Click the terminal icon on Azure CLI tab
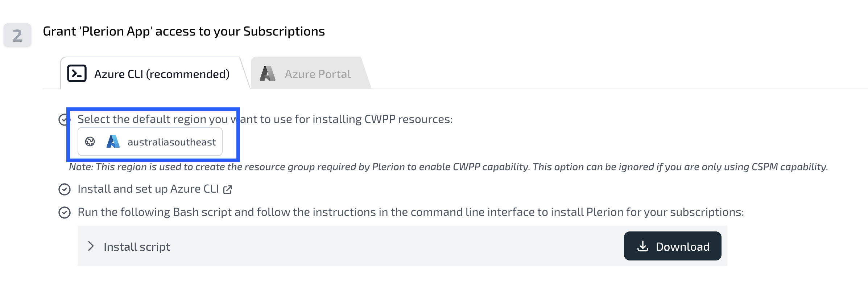 [77, 73]
